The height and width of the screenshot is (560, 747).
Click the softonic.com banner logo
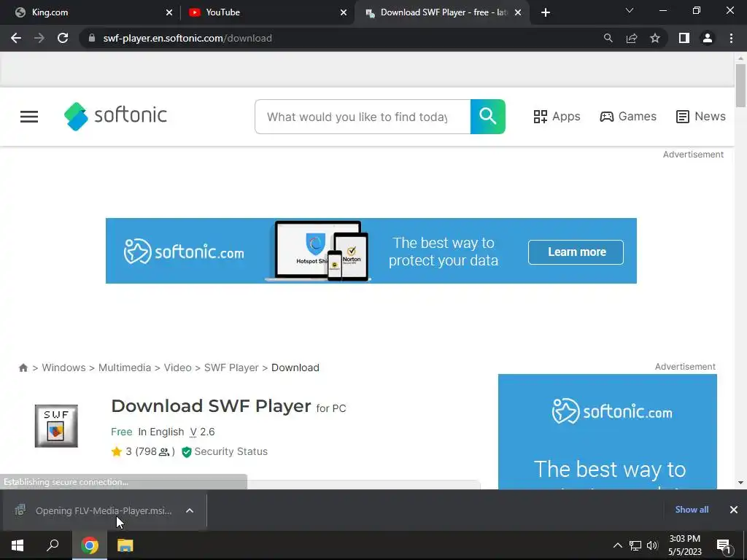click(x=184, y=252)
